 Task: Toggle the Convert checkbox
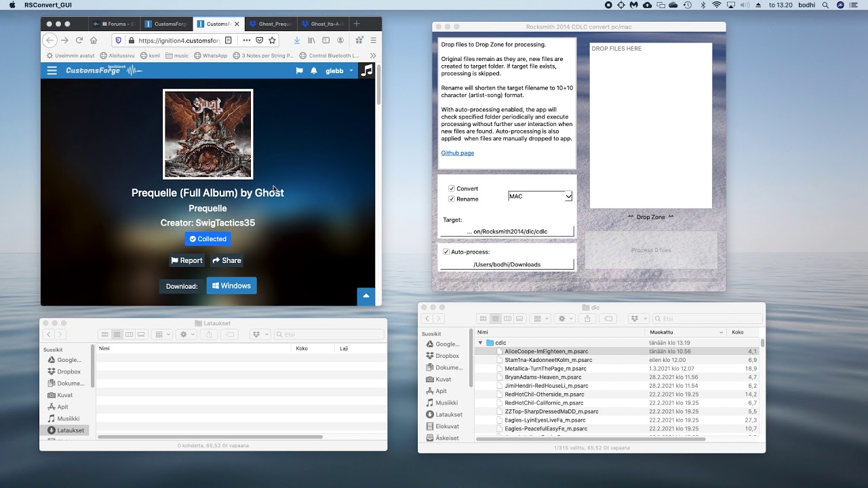[452, 188]
